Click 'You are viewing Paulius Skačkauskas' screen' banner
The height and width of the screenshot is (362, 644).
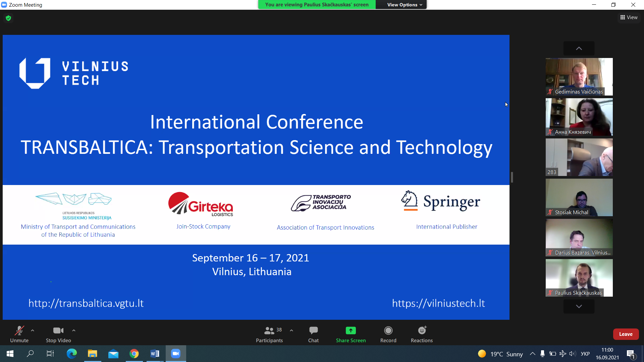tap(317, 5)
